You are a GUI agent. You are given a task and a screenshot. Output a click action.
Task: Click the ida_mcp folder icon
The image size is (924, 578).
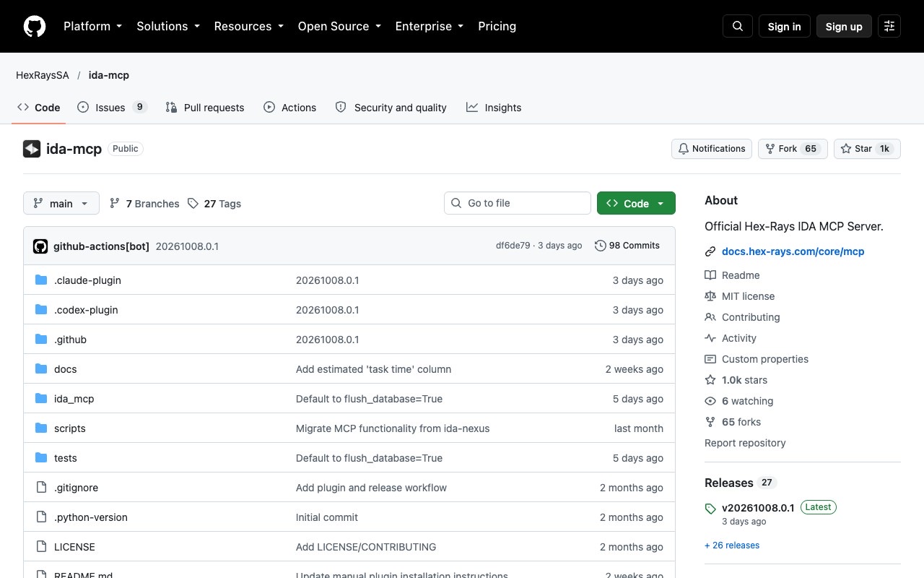(41, 399)
